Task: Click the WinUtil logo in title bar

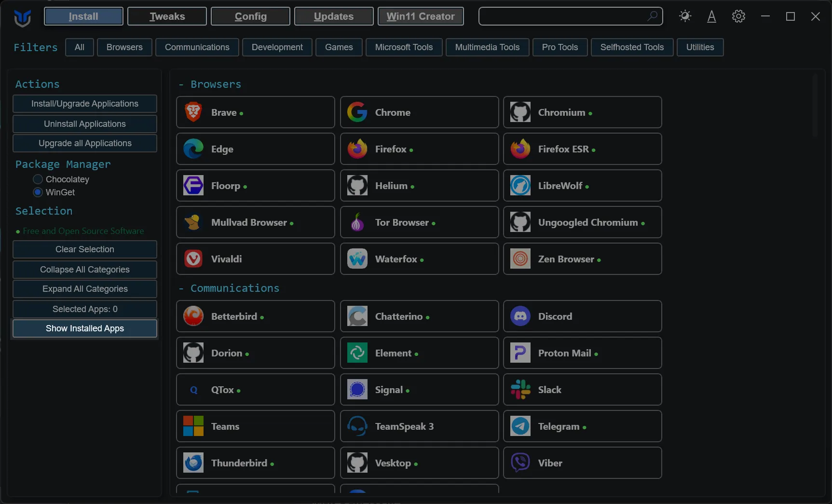Action: [x=22, y=18]
